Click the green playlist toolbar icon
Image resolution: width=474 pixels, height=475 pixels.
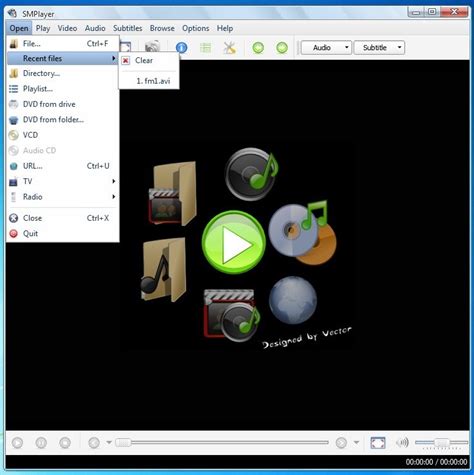pyautogui.click(x=205, y=48)
